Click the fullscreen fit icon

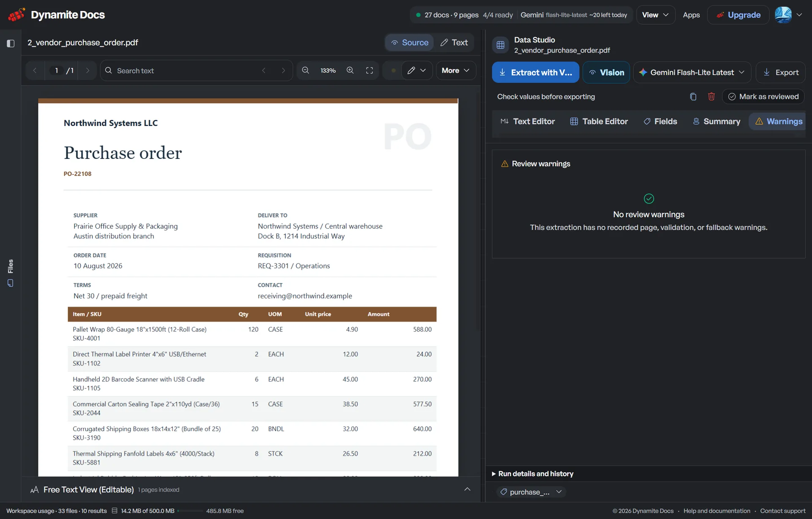click(370, 71)
